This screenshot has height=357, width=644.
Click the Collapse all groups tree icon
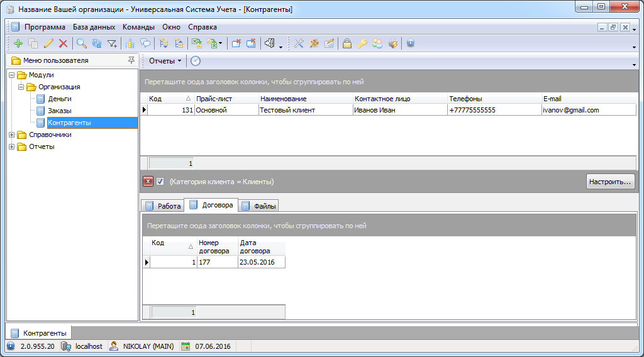click(x=179, y=43)
